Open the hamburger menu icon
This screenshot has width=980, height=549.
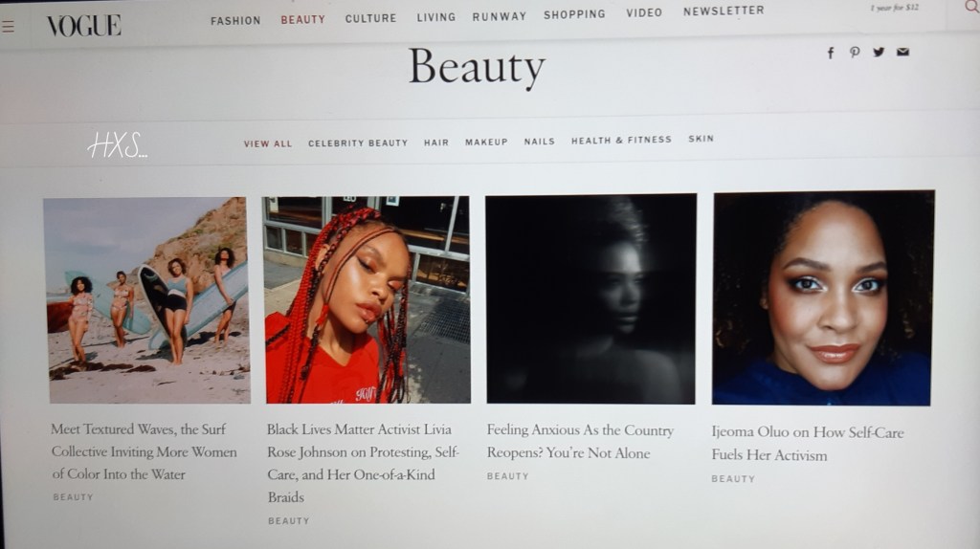(8, 26)
